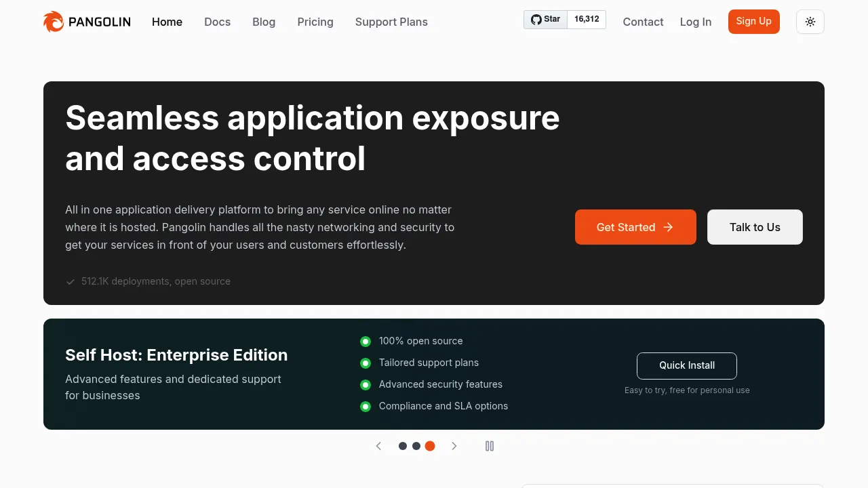The width and height of the screenshot is (868, 488).
Task: Click the Get Started button
Action: 635,227
